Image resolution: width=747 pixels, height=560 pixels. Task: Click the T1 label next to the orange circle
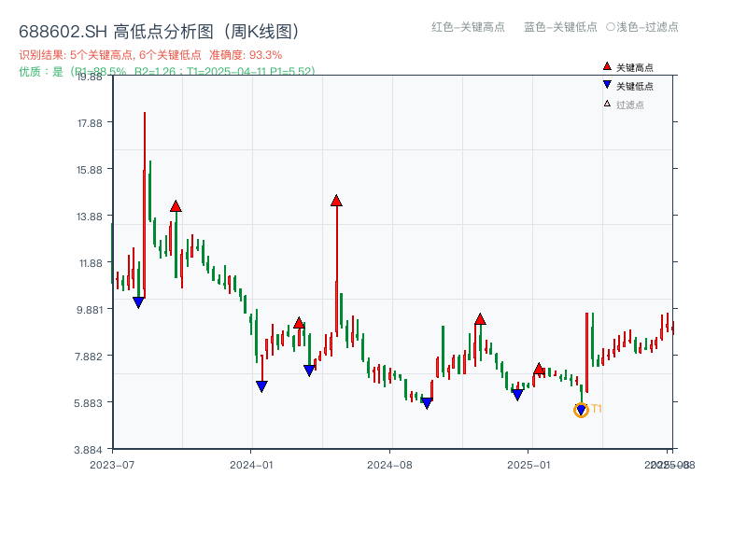click(597, 408)
